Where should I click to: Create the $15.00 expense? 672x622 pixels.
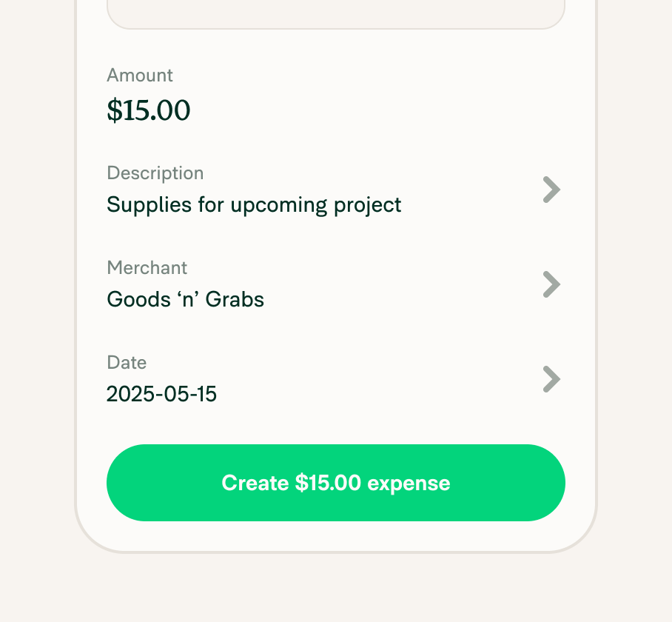[x=335, y=483]
